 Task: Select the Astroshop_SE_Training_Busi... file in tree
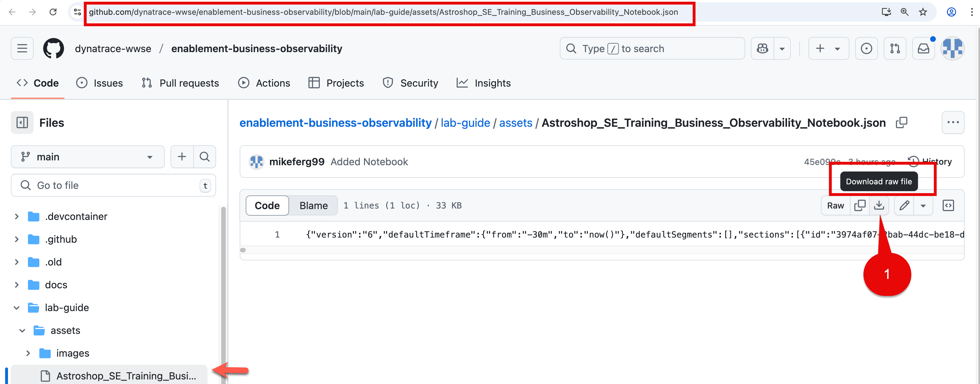pyautogui.click(x=109, y=376)
